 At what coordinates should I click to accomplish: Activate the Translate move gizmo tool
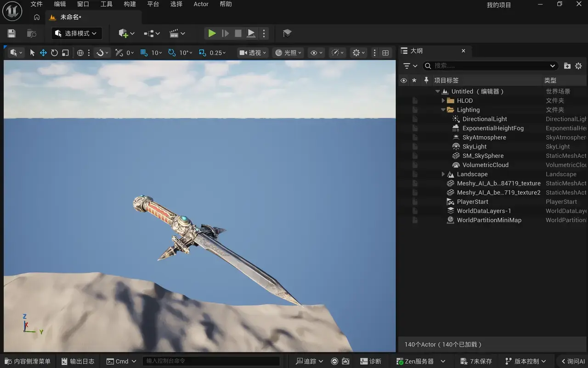click(x=43, y=53)
